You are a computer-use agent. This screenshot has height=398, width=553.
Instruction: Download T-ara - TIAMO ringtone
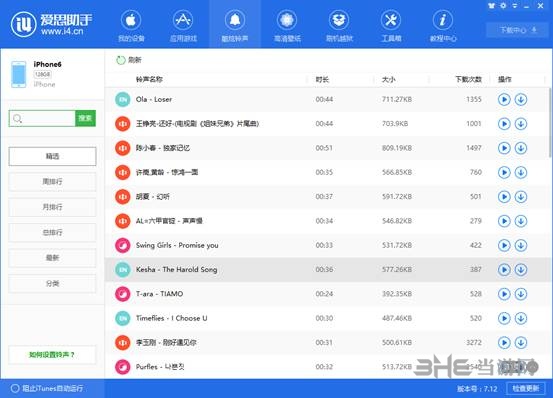pyautogui.click(x=521, y=294)
